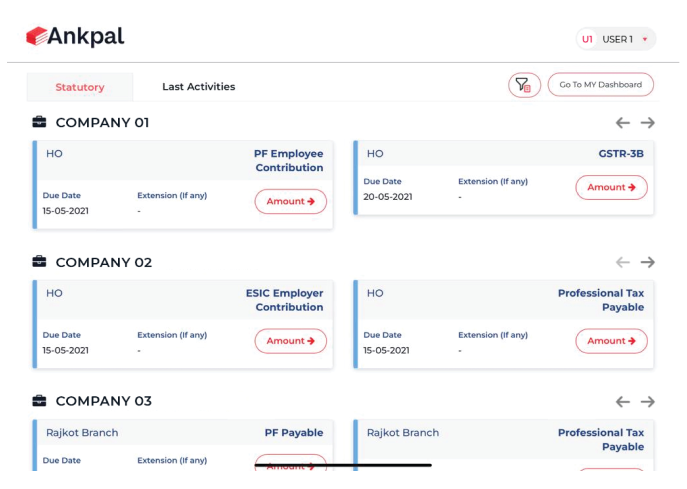Go to previous card in COMPANY 01
The width and height of the screenshot is (687, 489).
pyautogui.click(x=622, y=123)
